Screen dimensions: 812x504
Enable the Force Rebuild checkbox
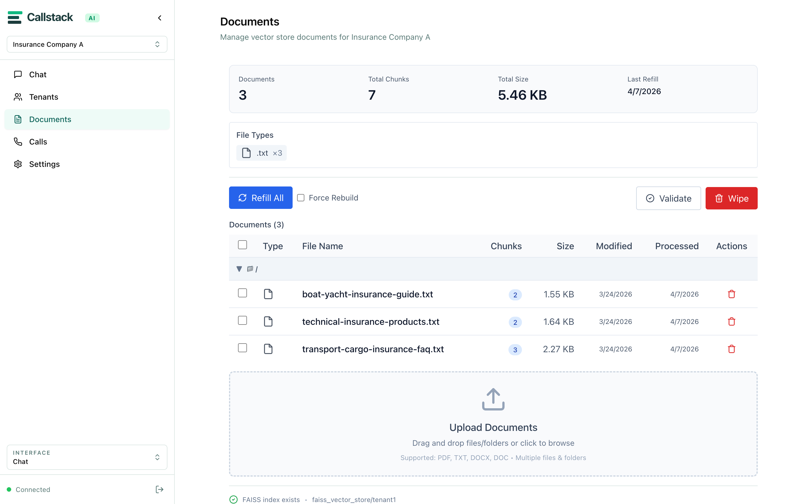point(301,198)
